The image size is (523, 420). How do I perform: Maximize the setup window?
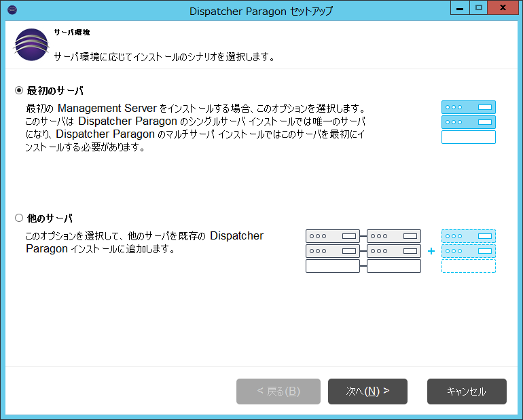479,7
